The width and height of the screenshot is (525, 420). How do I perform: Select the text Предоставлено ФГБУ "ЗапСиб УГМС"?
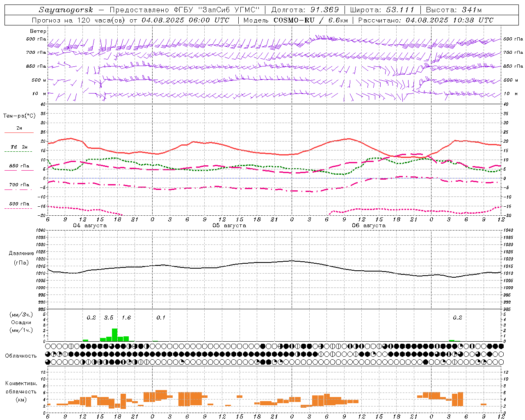pyautogui.click(x=185, y=10)
